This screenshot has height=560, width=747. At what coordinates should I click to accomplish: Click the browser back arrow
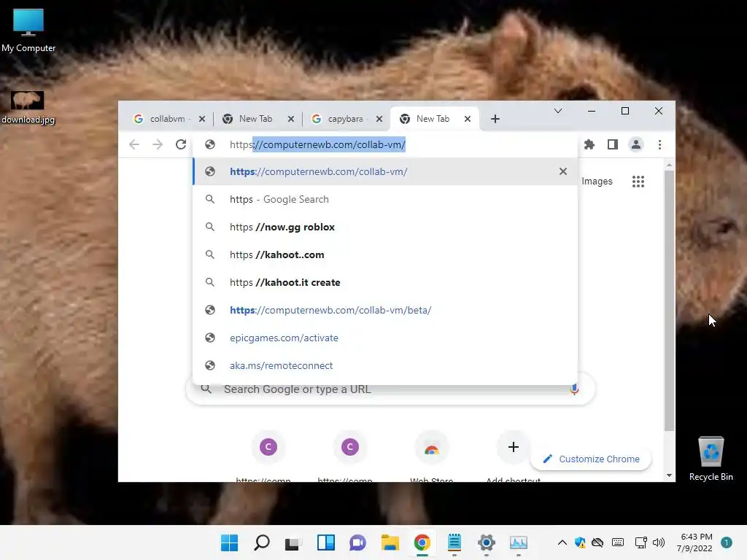(134, 144)
